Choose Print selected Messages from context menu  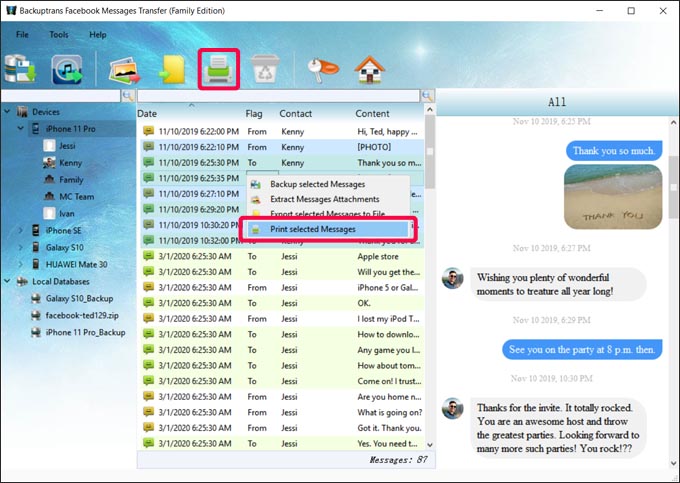point(328,229)
